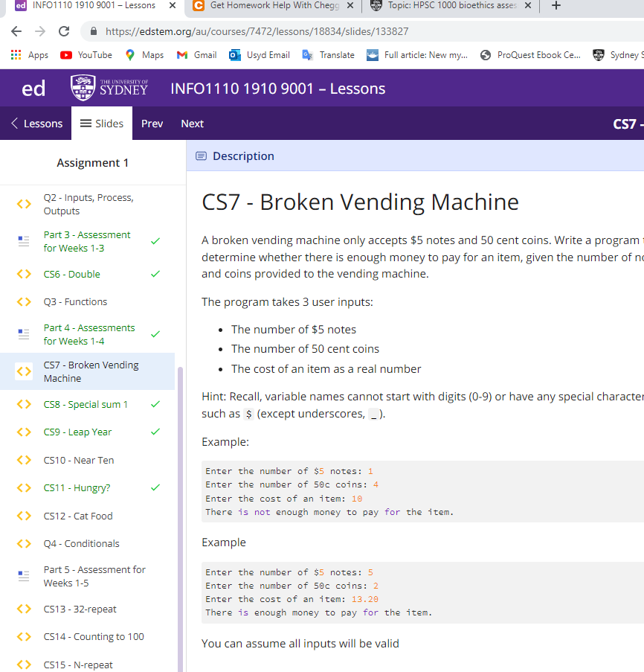The height and width of the screenshot is (672, 644).
Task: Open the CS11 - Hungry? slide
Action: (x=87, y=487)
